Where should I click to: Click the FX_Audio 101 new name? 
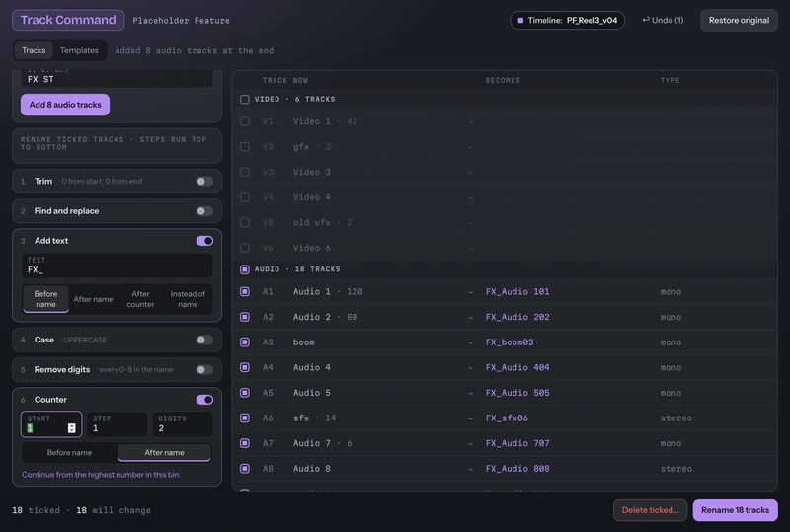pos(517,292)
